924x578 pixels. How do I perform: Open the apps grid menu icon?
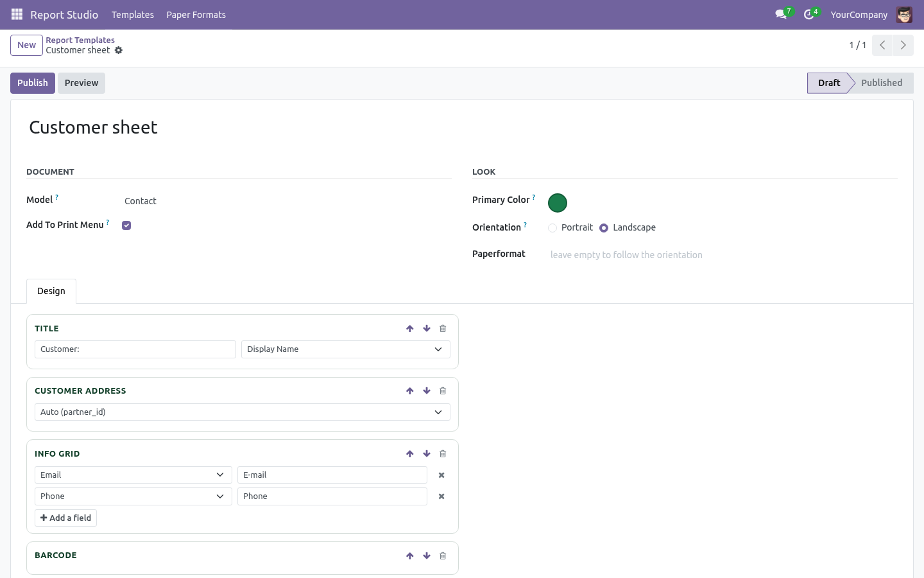tap(17, 14)
